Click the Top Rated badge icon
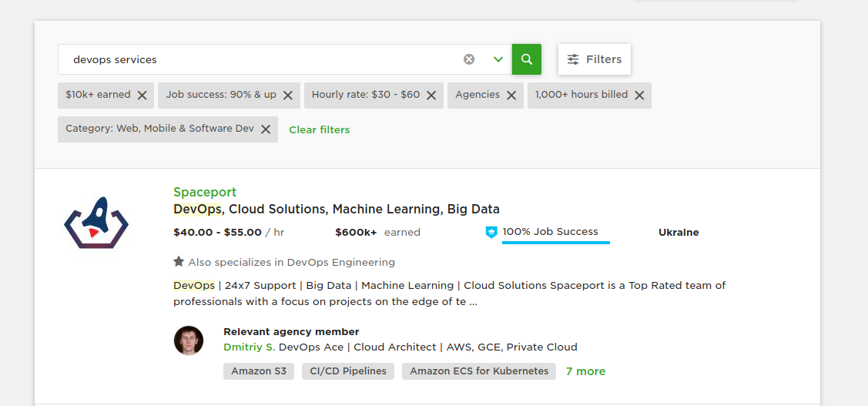This screenshot has height=406, width=868. pos(491,232)
